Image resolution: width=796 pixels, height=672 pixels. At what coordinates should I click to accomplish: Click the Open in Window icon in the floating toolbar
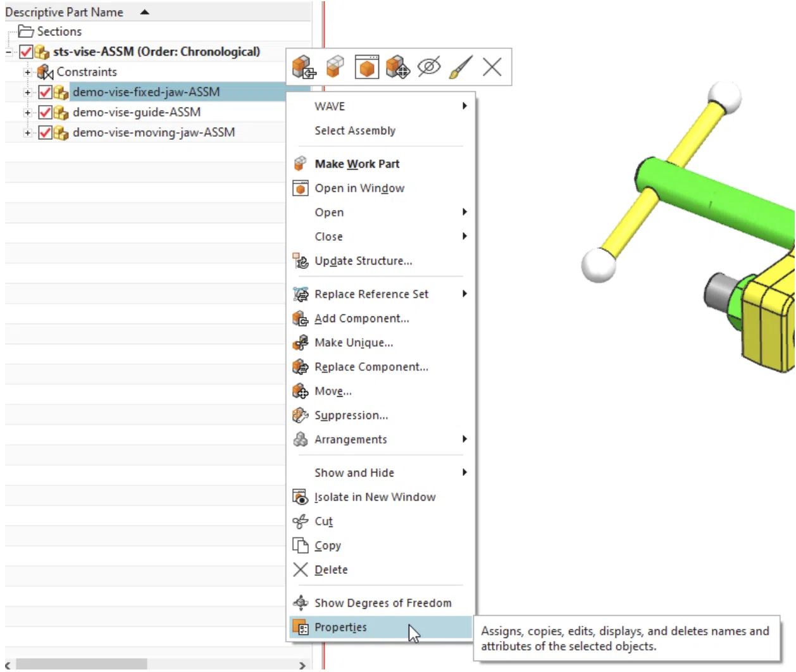(x=367, y=66)
